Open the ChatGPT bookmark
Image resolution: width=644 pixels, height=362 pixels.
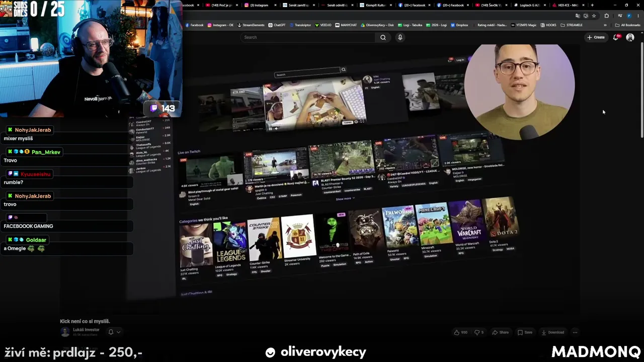click(277, 25)
